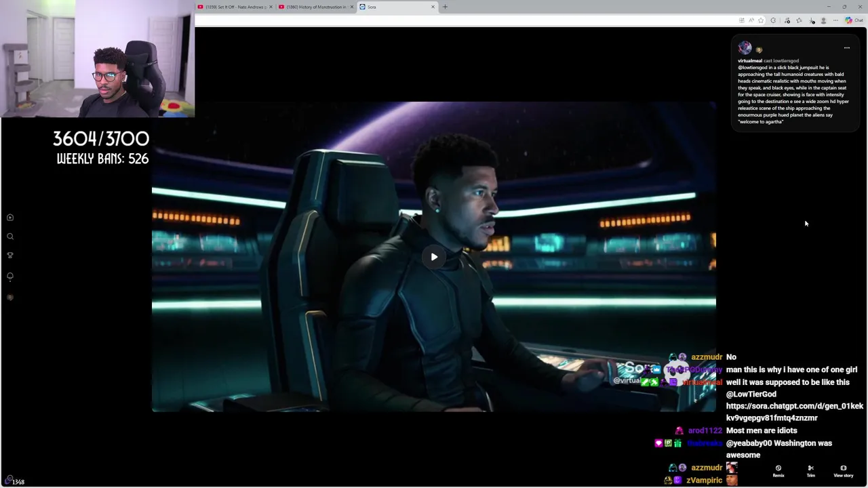Image resolution: width=868 pixels, height=488 pixels.
Task: Click the View story button
Action: (x=844, y=471)
